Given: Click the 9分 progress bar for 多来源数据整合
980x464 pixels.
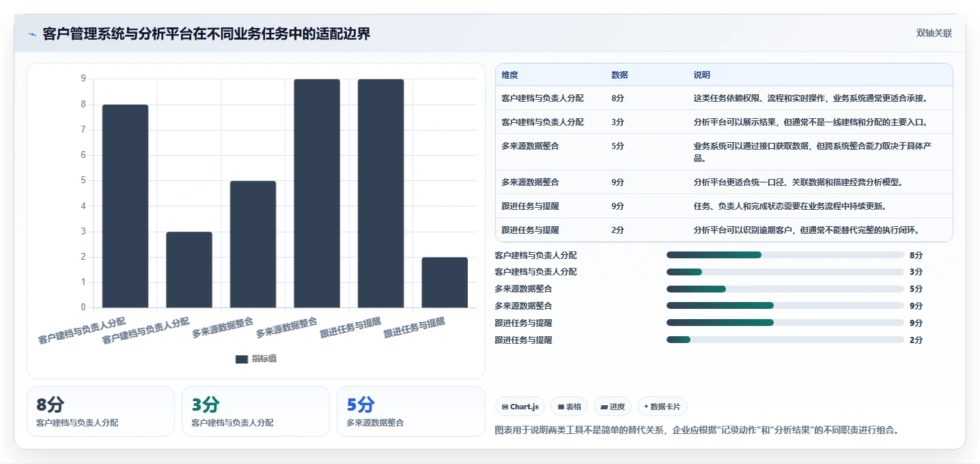Looking at the screenshot, I should point(785,305).
